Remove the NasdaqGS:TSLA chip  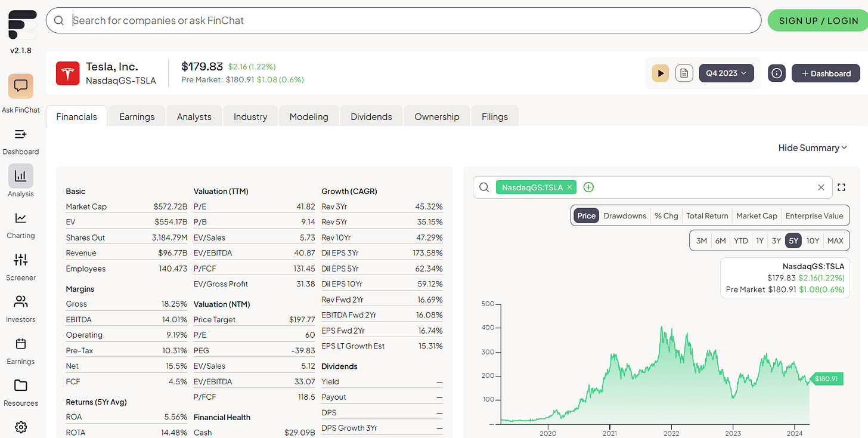click(x=569, y=187)
